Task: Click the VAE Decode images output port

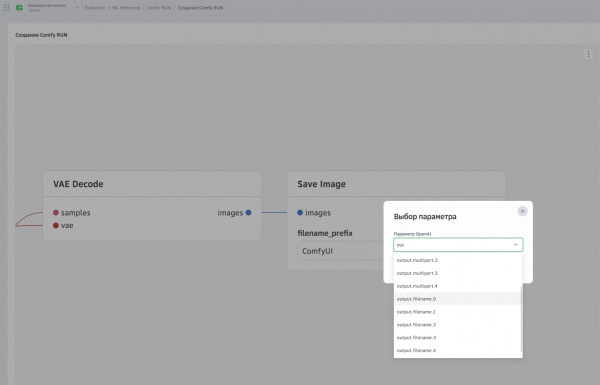Action: coord(248,212)
